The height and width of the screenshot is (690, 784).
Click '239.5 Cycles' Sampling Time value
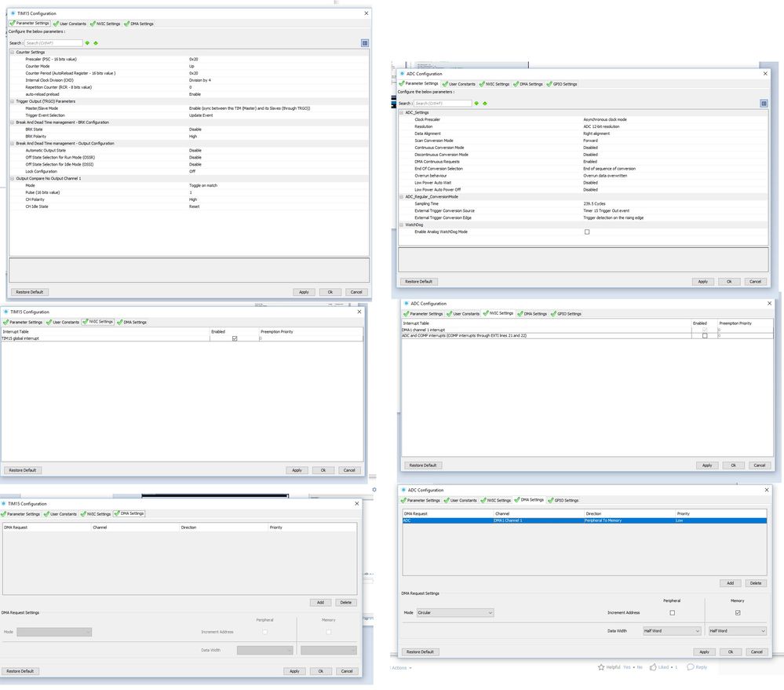point(594,203)
